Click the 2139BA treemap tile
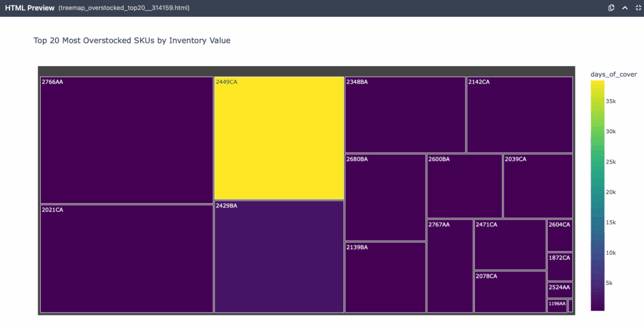The image size is (644, 329). click(x=385, y=277)
